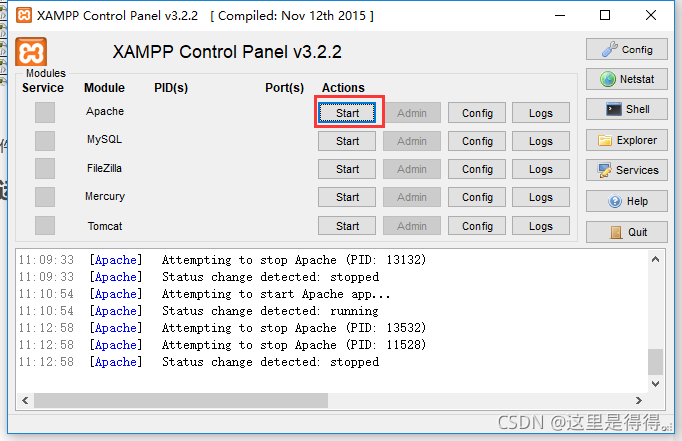Viewport: 682px width, 441px height.
Task: Click the Apache module name
Action: tap(105, 111)
